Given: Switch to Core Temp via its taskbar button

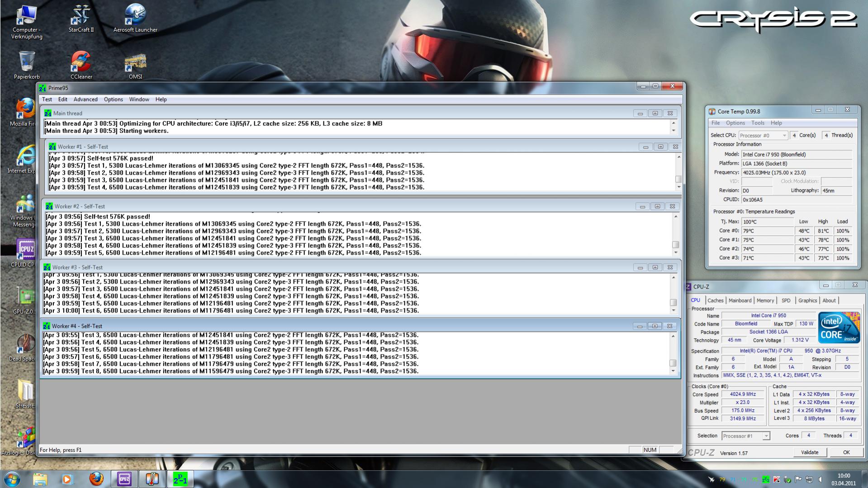Looking at the screenshot, I should pos(152,479).
